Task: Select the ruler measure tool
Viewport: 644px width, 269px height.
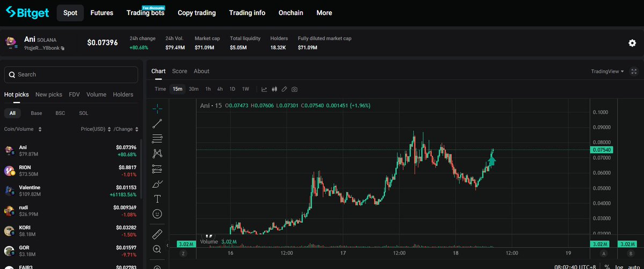Action: coord(157,234)
